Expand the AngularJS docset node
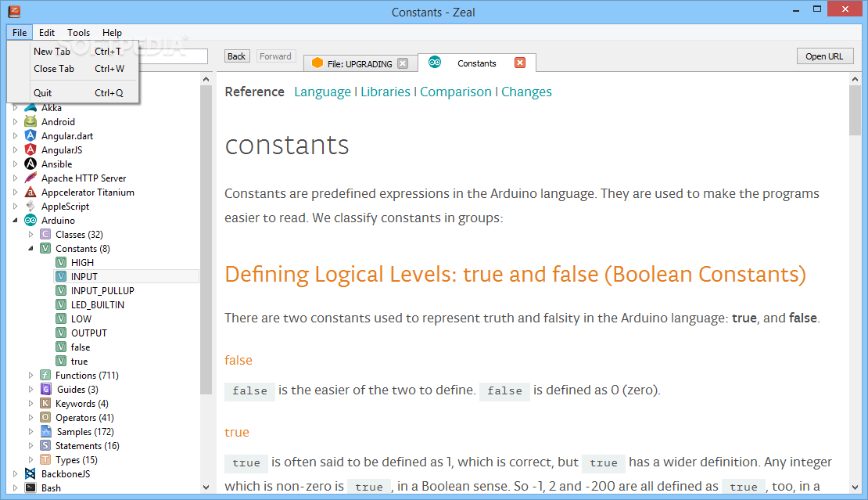Screen dimensions: 868x500 click(16, 150)
